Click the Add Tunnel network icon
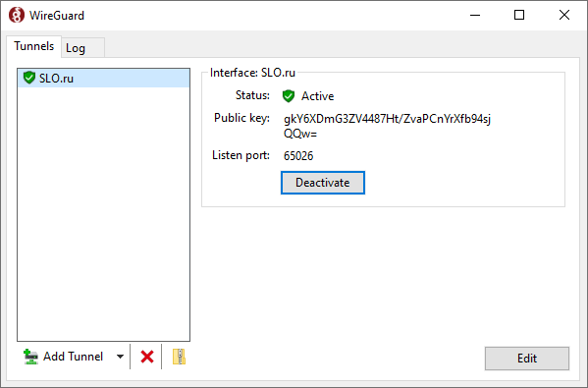Screen dimensions: 588x388 click(x=30, y=357)
